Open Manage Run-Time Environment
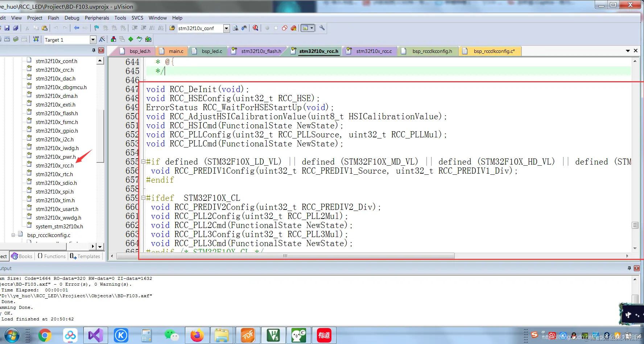Viewport: 644px width, 344px height. point(131,39)
